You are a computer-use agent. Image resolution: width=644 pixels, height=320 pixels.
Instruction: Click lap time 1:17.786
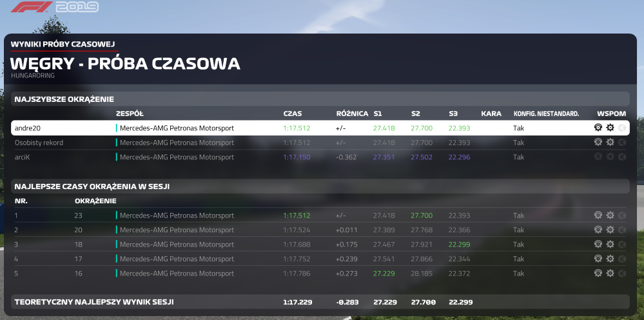297,273
